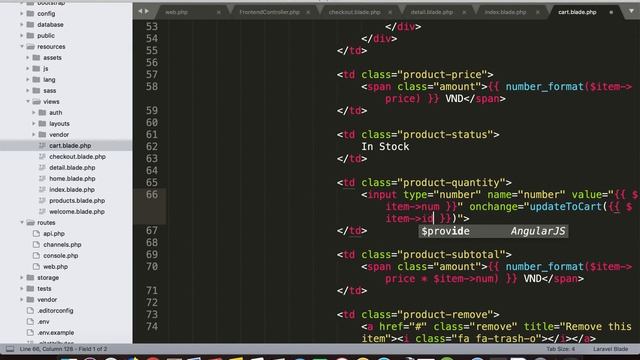The height and width of the screenshot is (360, 640).
Task: Click line number 57 in gutter
Action: point(151,75)
